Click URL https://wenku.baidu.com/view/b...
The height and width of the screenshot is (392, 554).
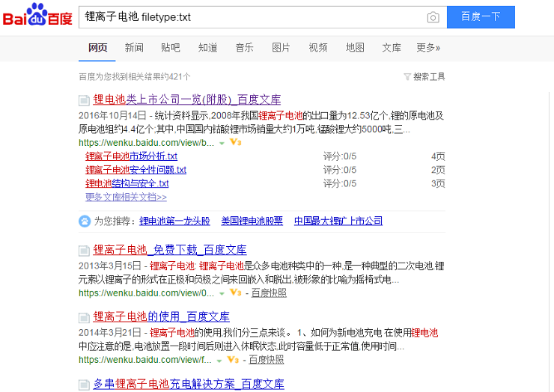pos(146,143)
